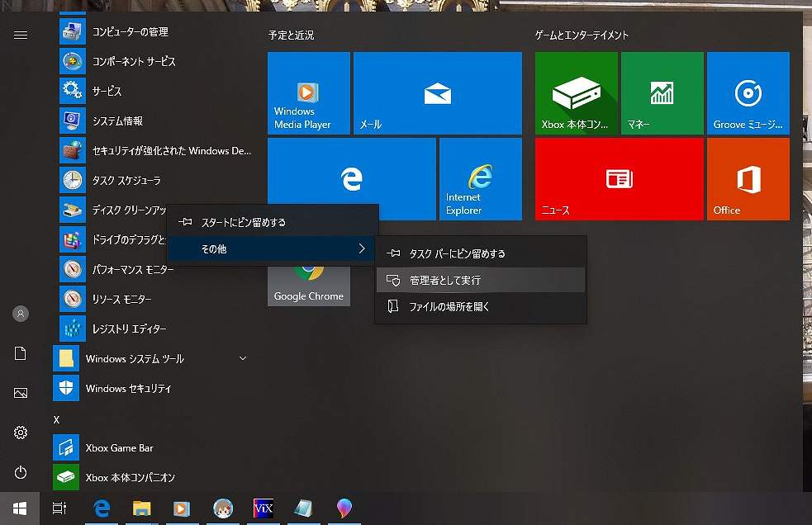Open Windows Media Player tile
Image resolution: width=812 pixels, height=525 pixels.
pyautogui.click(x=309, y=93)
